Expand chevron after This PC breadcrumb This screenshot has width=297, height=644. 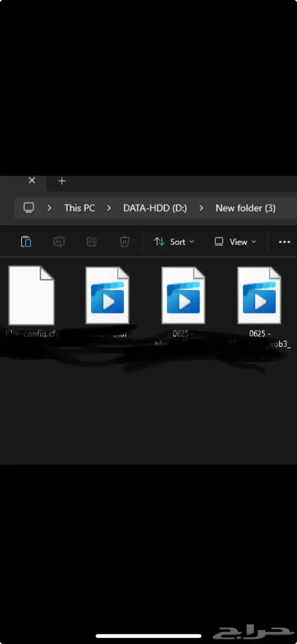point(109,208)
